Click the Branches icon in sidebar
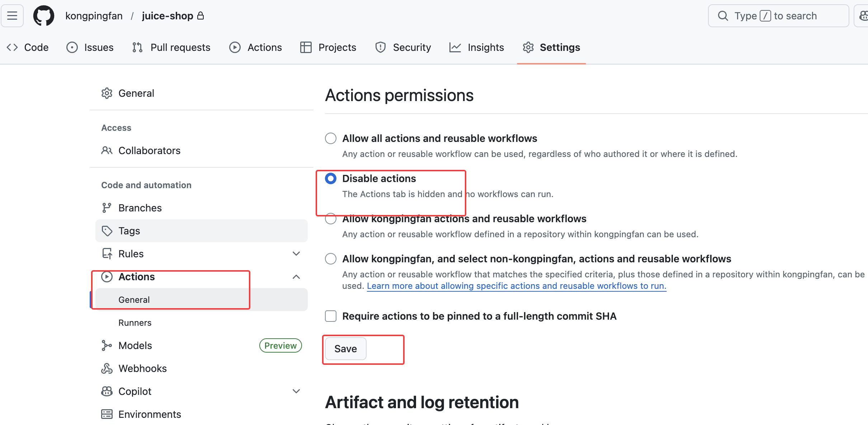Viewport: 868px width, 425px height. coord(107,208)
